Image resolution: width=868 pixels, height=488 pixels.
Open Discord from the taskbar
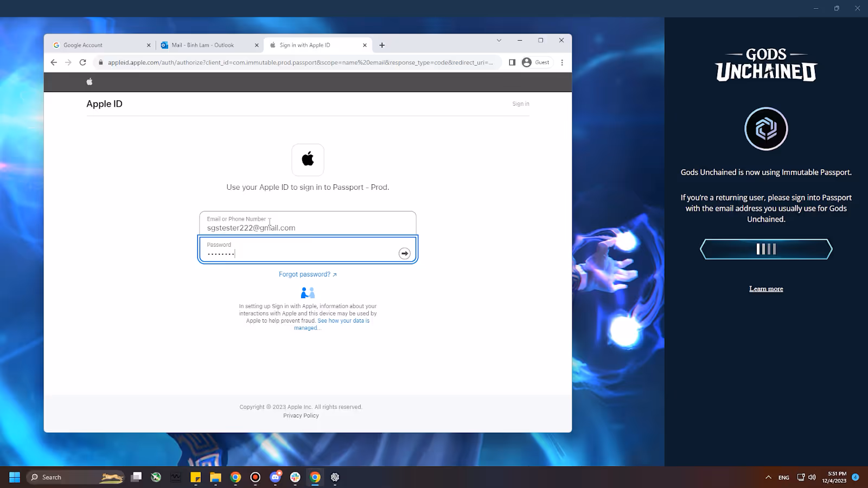[276, 477]
